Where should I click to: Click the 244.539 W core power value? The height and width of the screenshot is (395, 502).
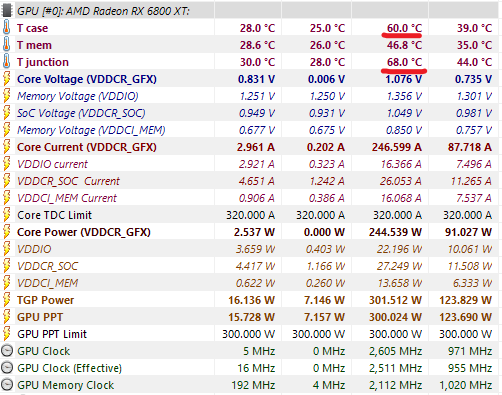point(395,232)
